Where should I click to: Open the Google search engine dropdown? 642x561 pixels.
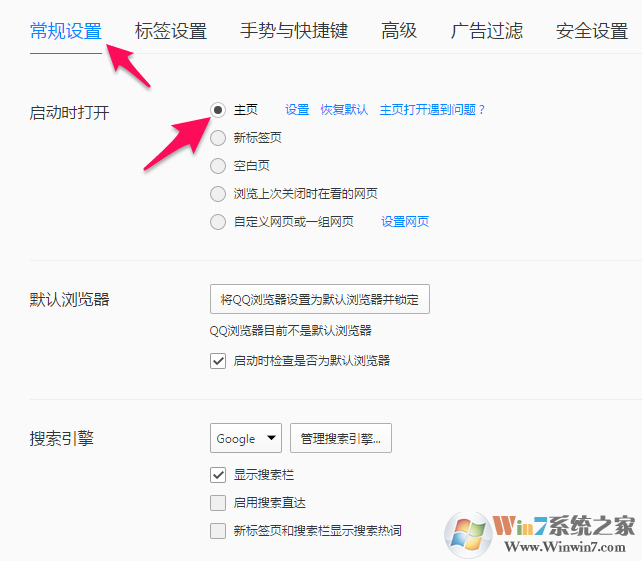(246, 439)
